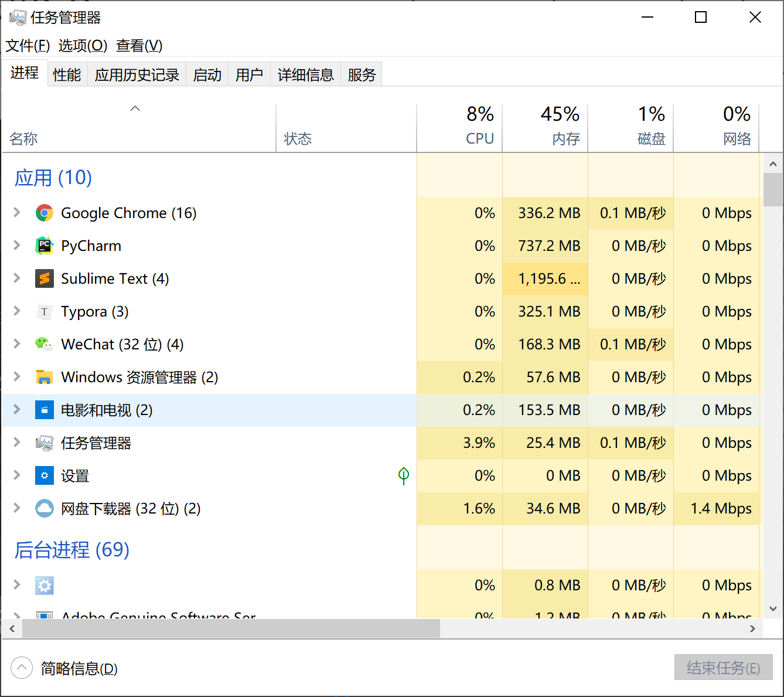Click the 电影和电视 app icon

point(45,410)
